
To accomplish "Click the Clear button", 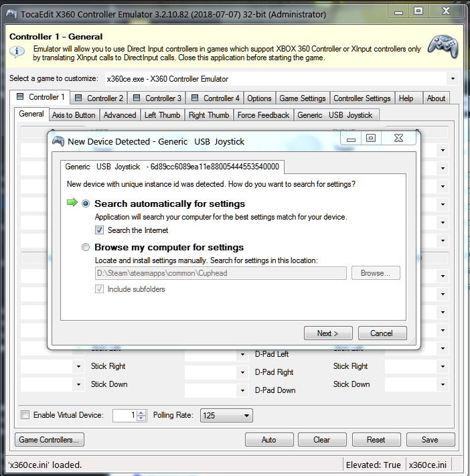I will pyautogui.click(x=322, y=440).
